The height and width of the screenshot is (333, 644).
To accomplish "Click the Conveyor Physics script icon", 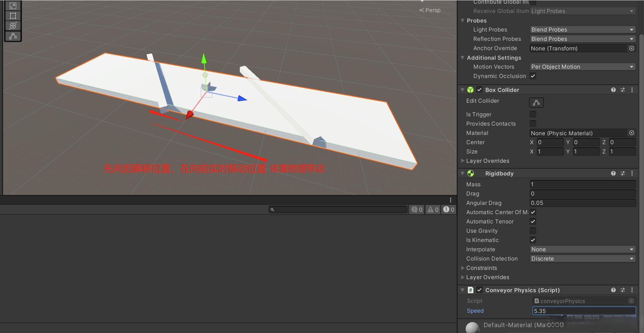I will click(x=470, y=290).
